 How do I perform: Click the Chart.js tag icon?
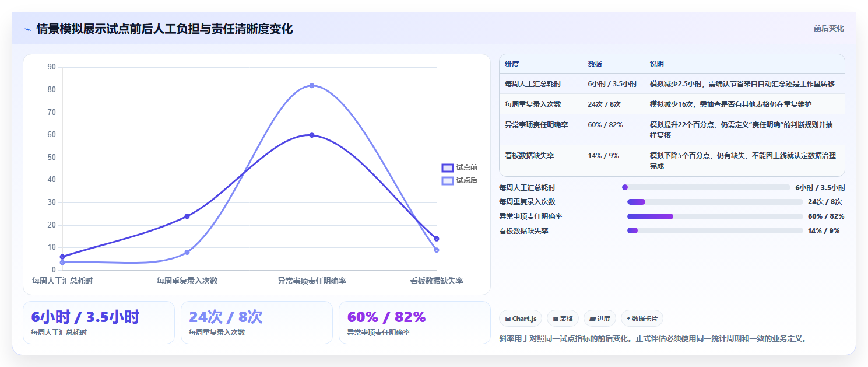(x=508, y=319)
